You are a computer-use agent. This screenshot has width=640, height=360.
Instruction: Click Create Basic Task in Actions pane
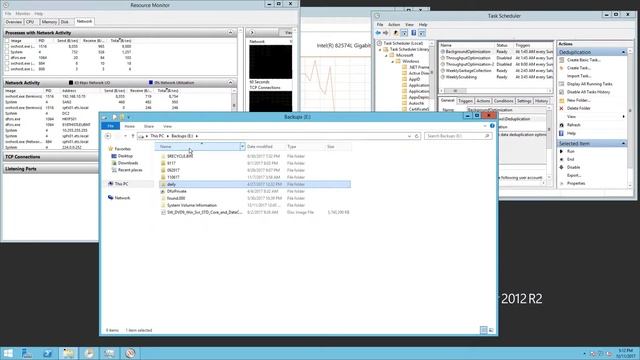click(583, 60)
